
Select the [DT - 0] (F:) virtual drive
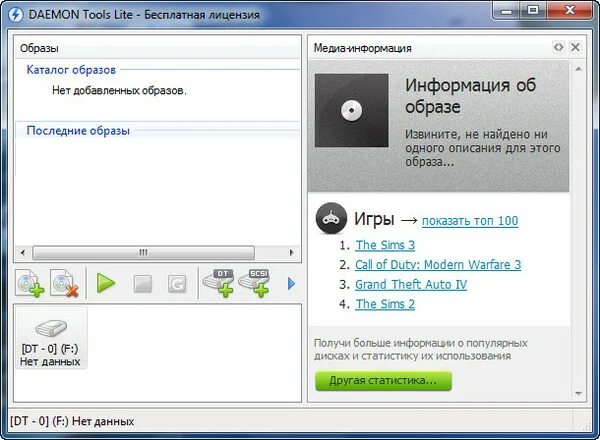click(x=51, y=338)
